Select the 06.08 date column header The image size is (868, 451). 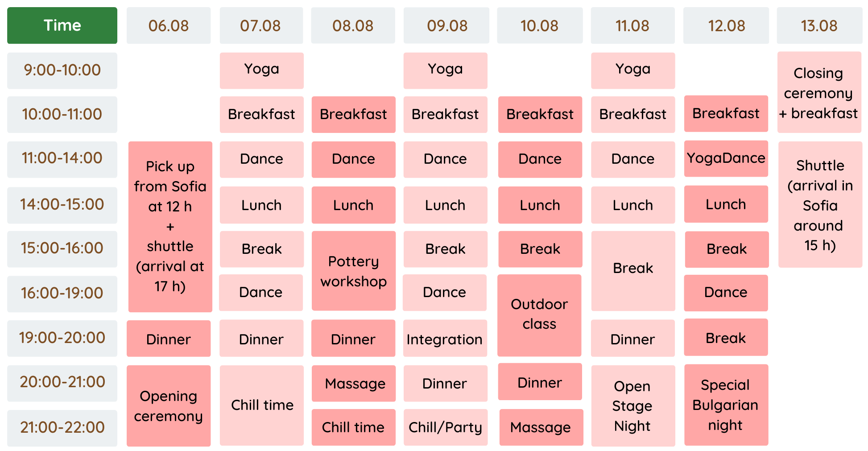(169, 25)
